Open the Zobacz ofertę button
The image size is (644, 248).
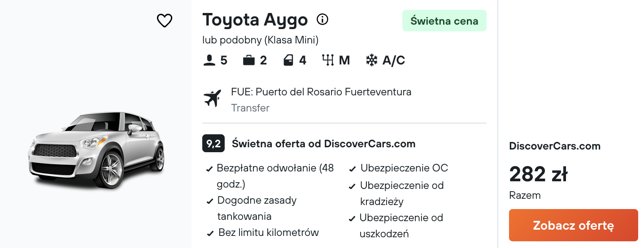point(573,225)
